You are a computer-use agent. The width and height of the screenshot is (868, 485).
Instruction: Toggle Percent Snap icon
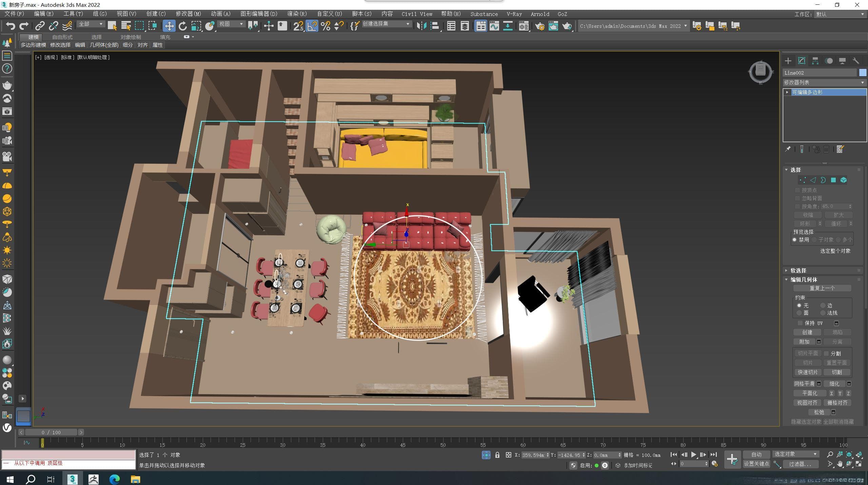coord(325,26)
